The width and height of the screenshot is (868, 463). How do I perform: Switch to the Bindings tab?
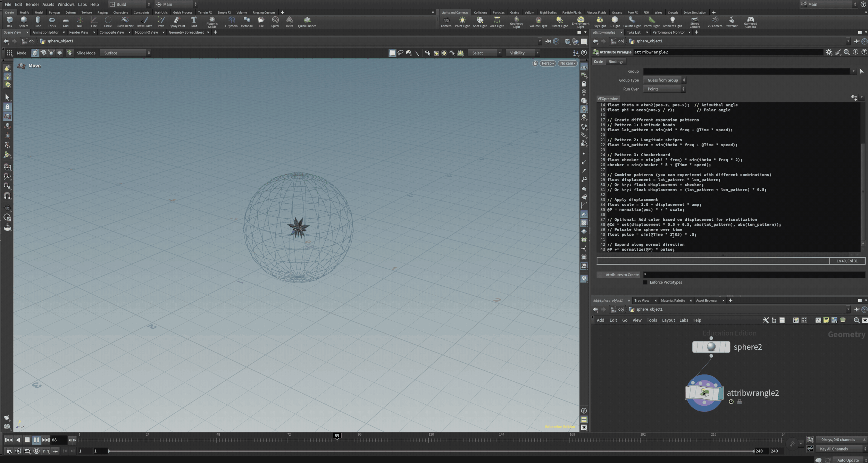click(x=616, y=61)
